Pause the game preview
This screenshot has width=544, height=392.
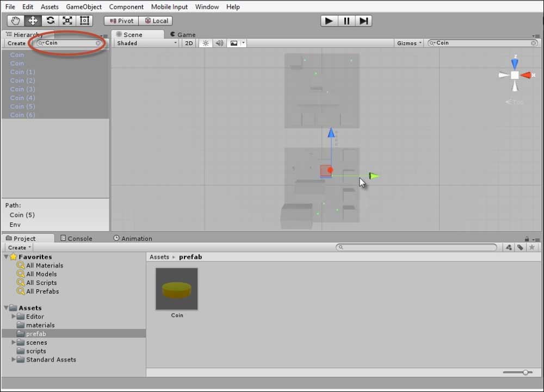click(x=346, y=21)
